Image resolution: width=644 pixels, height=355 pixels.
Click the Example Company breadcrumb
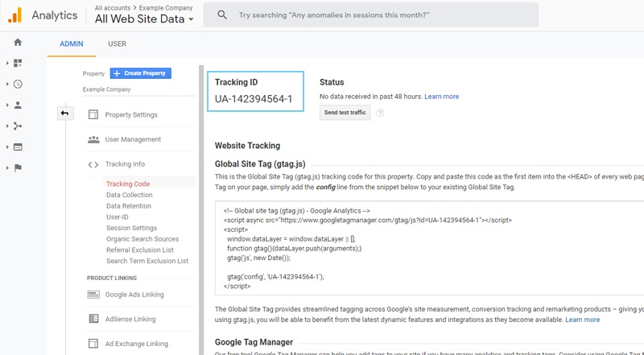click(x=166, y=8)
